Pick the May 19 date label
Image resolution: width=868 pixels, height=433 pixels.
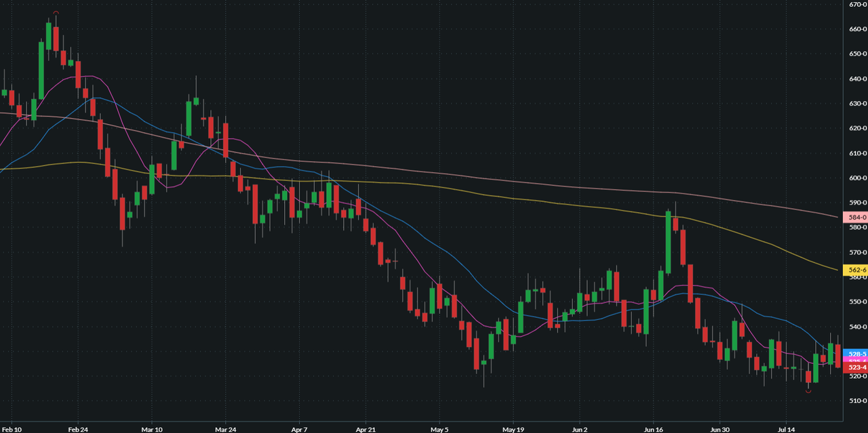(513, 430)
